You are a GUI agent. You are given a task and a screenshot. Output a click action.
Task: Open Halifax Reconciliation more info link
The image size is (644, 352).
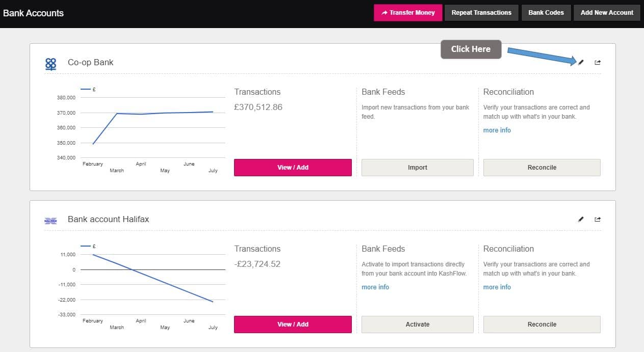[x=497, y=287]
